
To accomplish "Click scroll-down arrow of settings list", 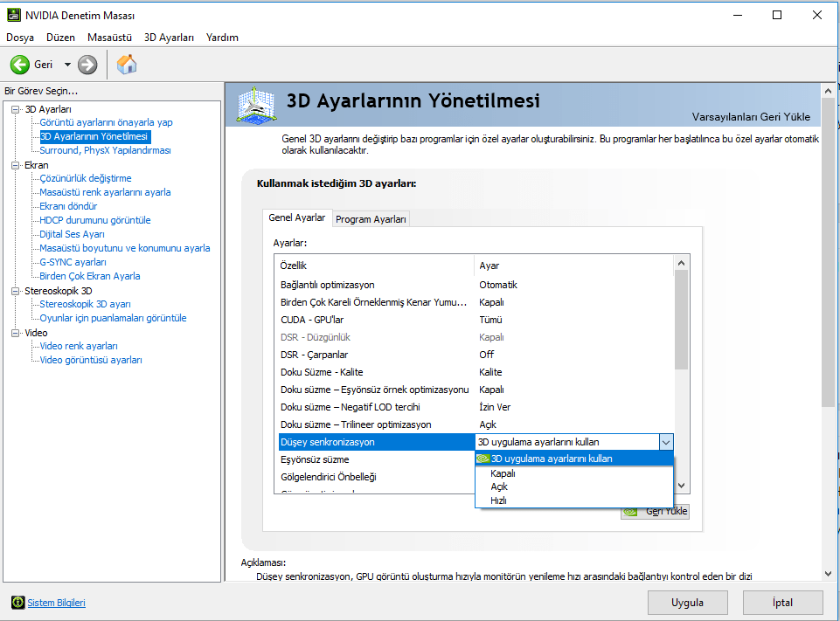I will click(681, 486).
